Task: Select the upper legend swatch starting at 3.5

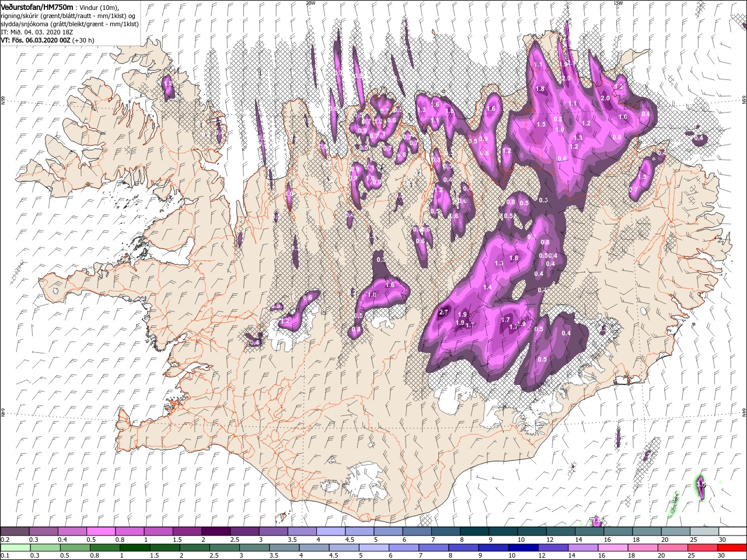Action: click(301, 531)
